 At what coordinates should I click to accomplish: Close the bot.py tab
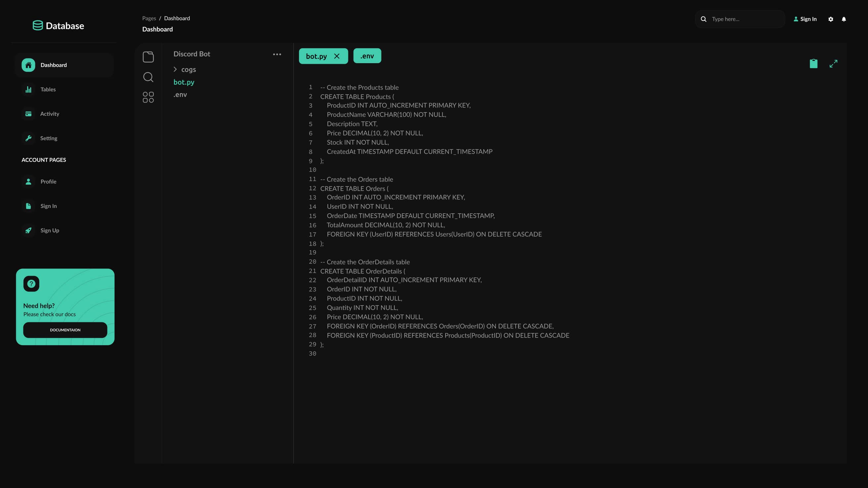[337, 56]
